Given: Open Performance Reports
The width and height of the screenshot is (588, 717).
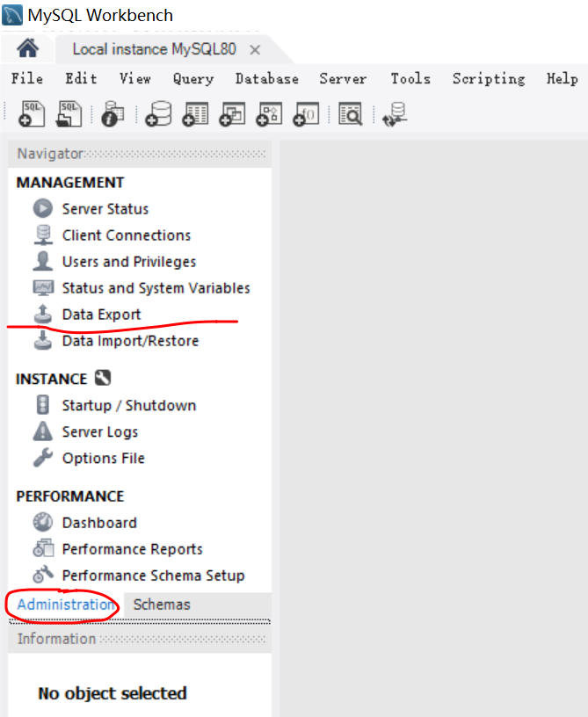Looking at the screenshot, I should click(x=132, y=549).
